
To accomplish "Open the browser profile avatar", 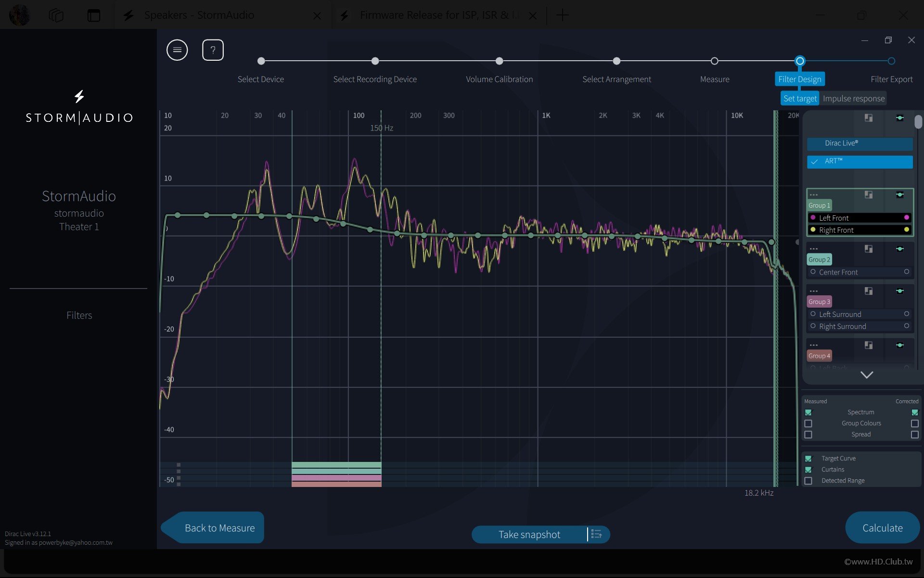I will point(19,15).
